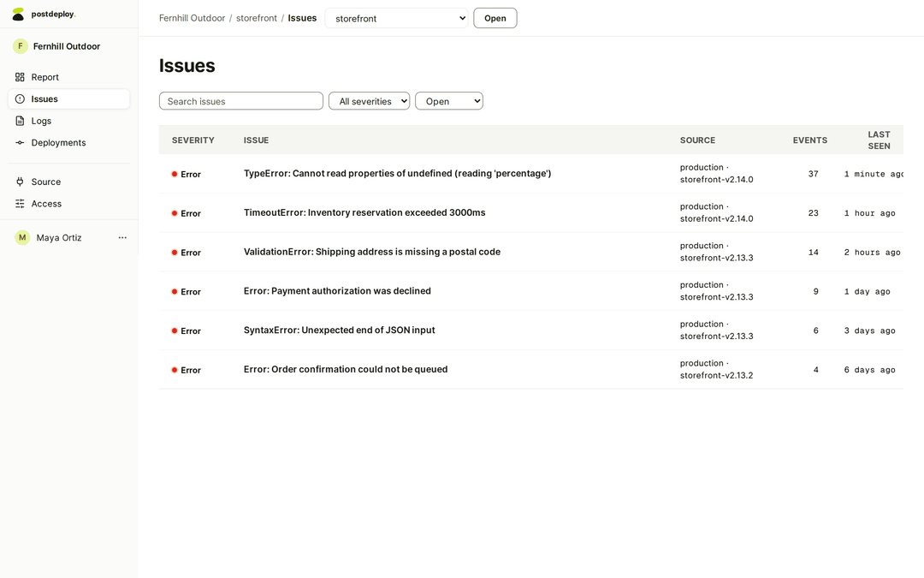Click "6 days ago" last seen value

(870, 371)
